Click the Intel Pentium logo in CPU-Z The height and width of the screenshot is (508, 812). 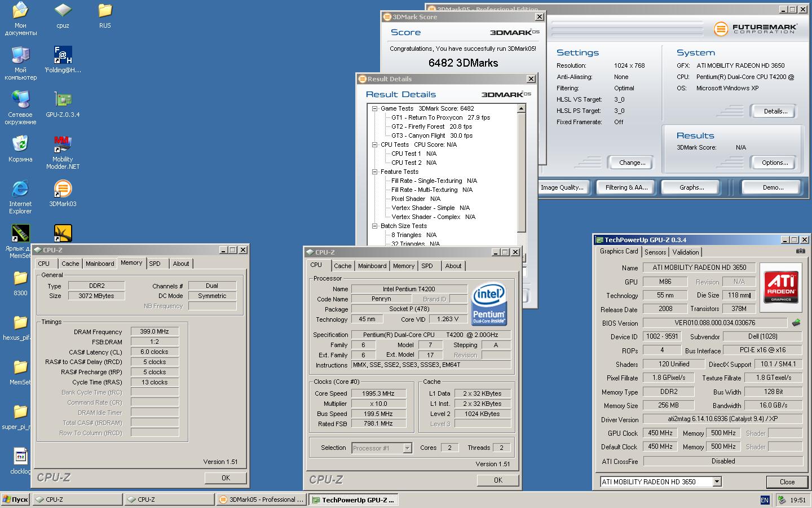coord(489,304)
